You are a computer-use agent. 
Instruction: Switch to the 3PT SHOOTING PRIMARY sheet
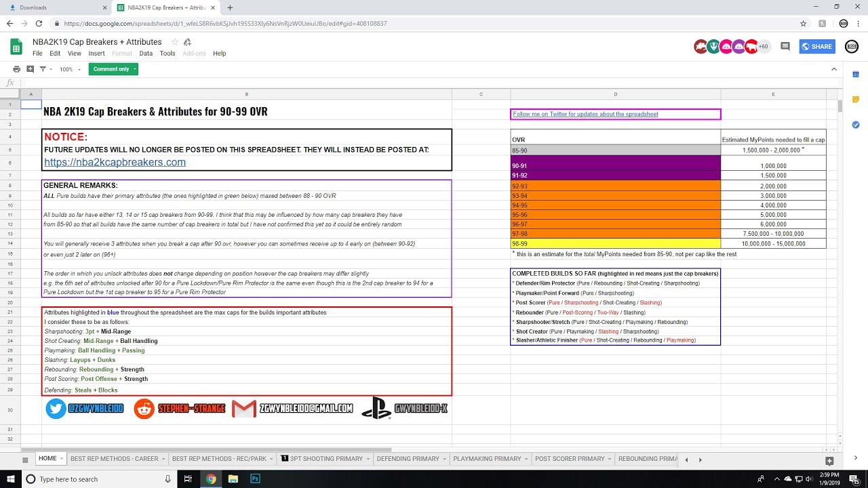point(326,459)
